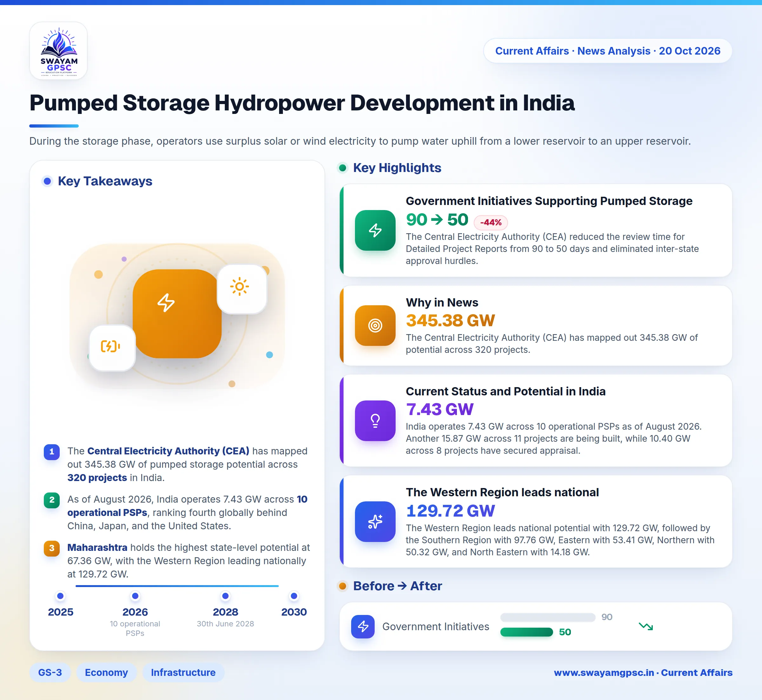Click the 7.43 GW figure
This screenshot has height=700, width=762.
(439, 409)
